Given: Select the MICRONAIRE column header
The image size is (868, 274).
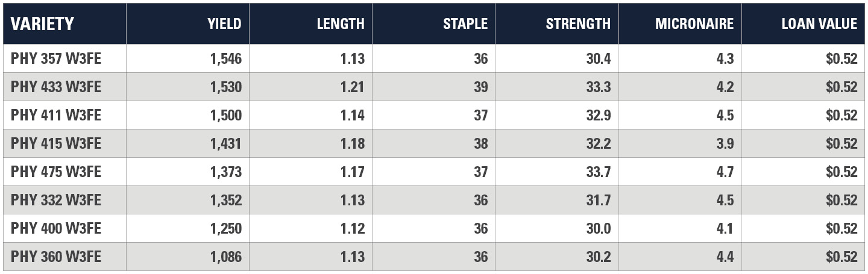Looking at the screenshot, I should click(x=694, y=24).
